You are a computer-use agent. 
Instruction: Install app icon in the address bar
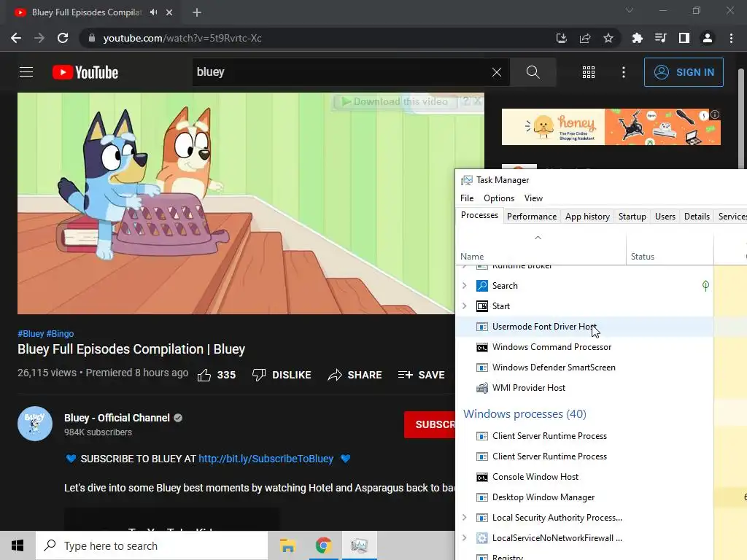click(562, 38)
